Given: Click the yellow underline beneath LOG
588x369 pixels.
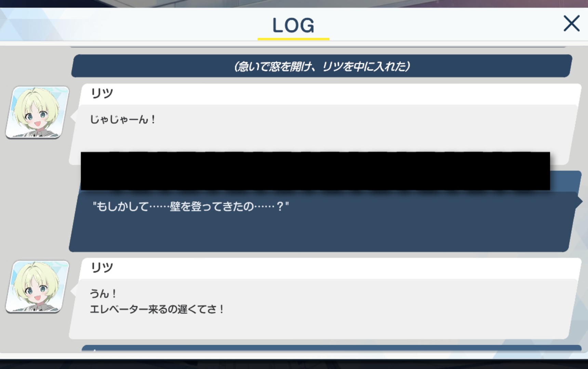Looking at the screenshot, I should (x=293, y=39).
